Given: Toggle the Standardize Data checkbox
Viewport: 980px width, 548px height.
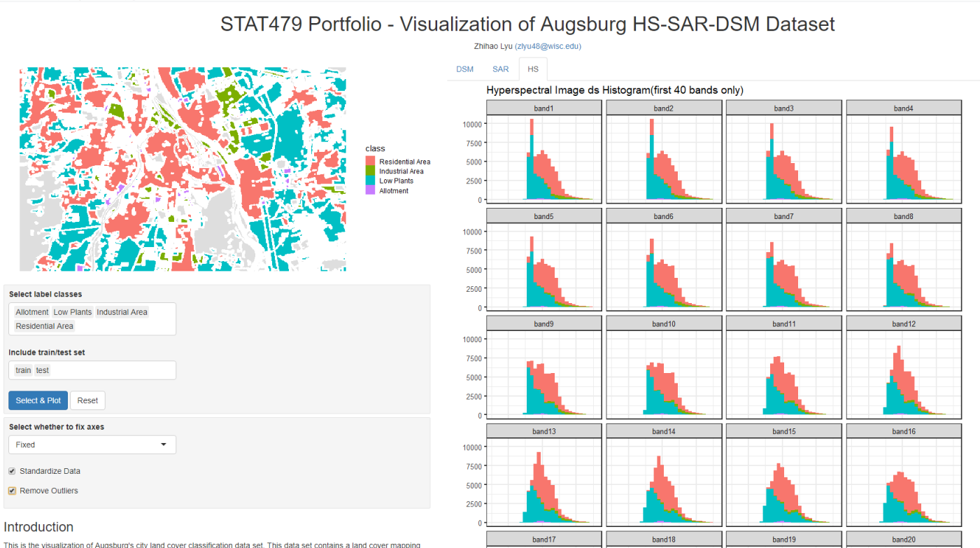Looking at the screenshot, I should pos(12,471).
